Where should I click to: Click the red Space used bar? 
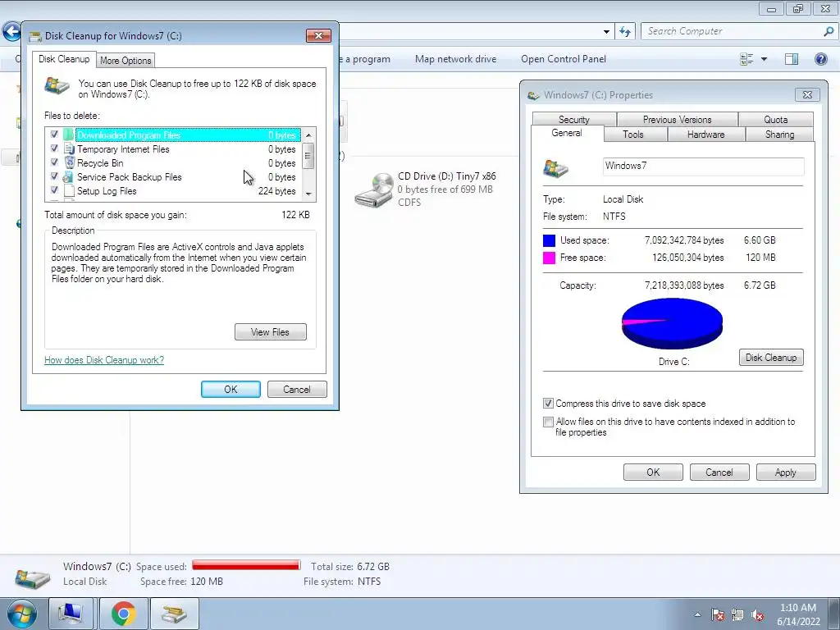[x=246, y=565]
